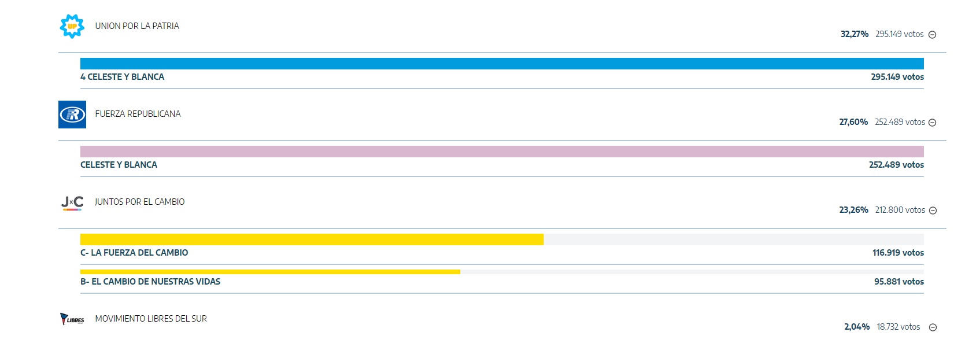
Task: Collapse the Movimiento Libres del Sur row
Action: [933, 327]
